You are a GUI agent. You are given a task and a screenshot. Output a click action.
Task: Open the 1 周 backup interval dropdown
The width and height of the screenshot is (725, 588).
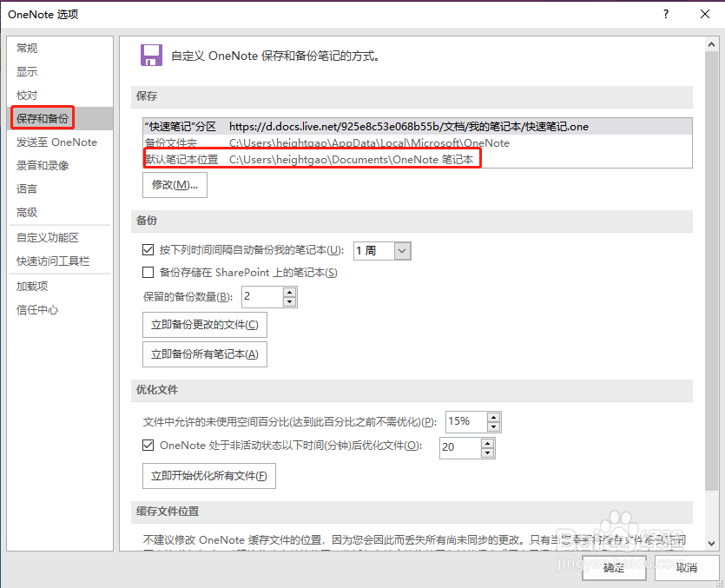402,251
